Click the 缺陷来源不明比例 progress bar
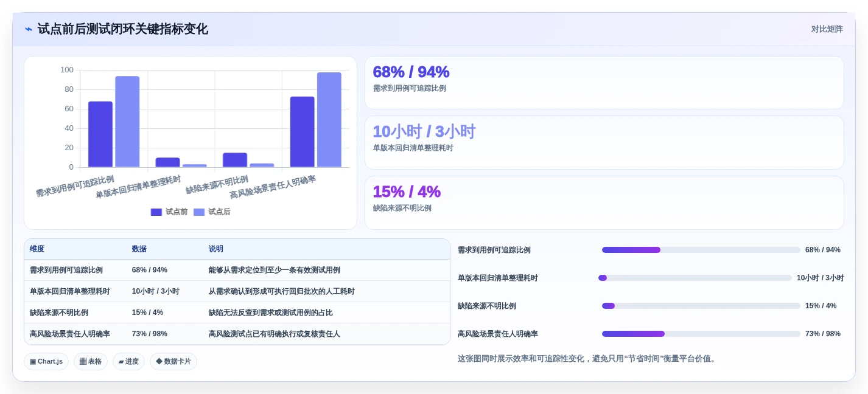Image resolution: width=868 pixels, height=394 pixels. (x=701, y=306)
